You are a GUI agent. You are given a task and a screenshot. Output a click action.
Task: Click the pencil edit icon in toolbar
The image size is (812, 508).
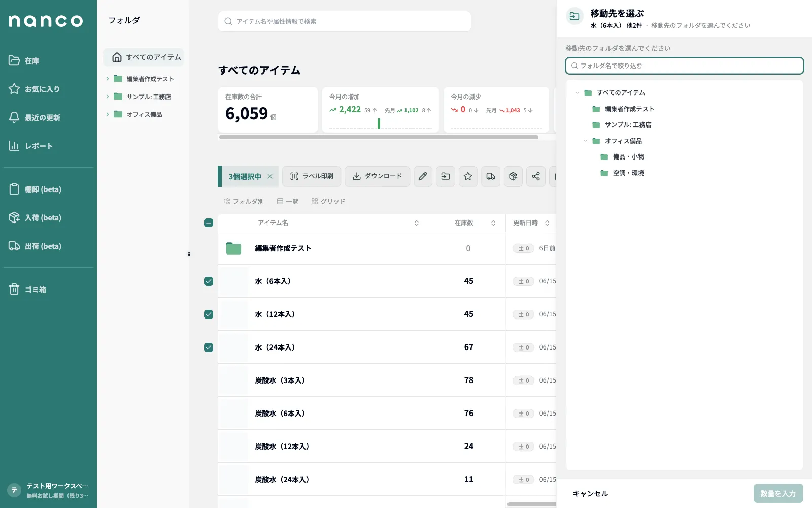point(423,176)
